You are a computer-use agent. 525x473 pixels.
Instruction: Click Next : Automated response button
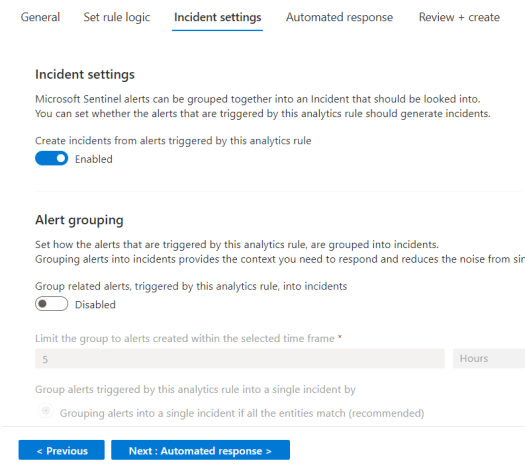(200, 450)
